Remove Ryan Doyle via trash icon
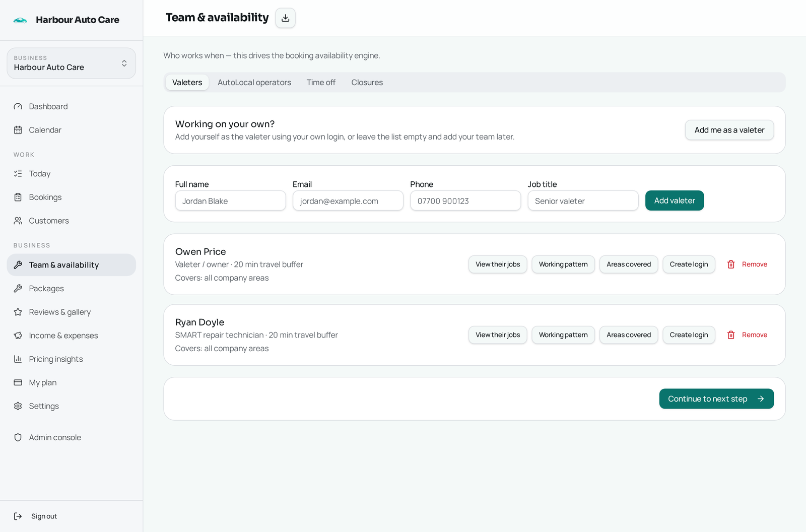Viewport: 806px width, 532px height. [x=731, y=335]
